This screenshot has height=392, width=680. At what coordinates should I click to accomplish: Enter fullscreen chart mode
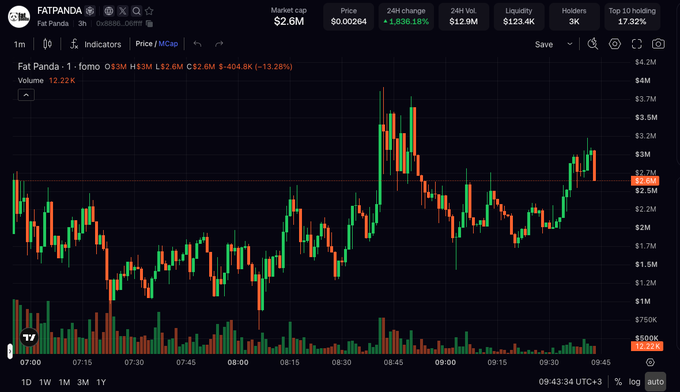pyautogui.click(x=637, y=44)
